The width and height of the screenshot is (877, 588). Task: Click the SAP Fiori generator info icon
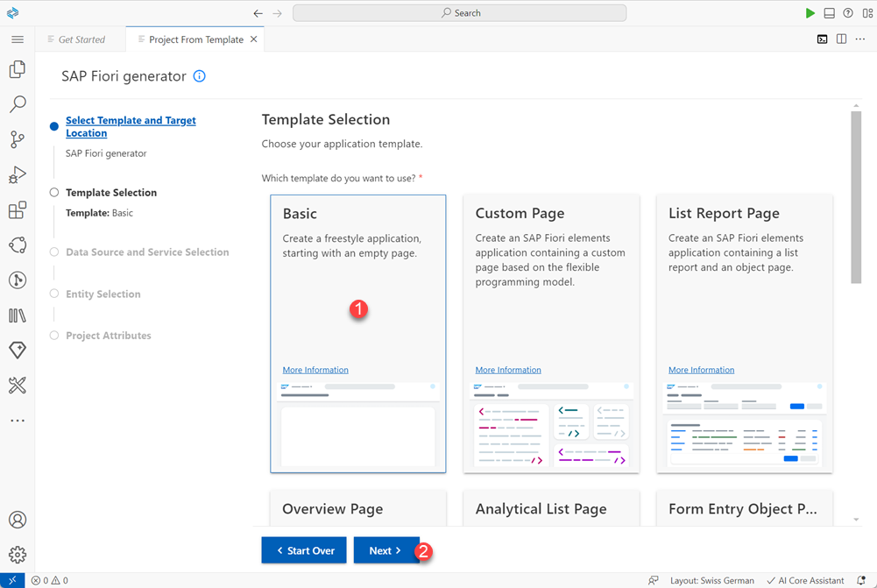pyautogui.click(x=199, y=76)
